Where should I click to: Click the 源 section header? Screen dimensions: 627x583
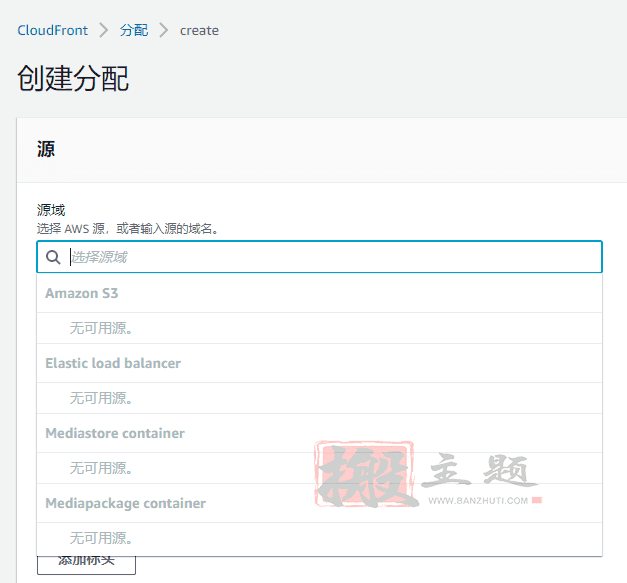pos(46,150)
